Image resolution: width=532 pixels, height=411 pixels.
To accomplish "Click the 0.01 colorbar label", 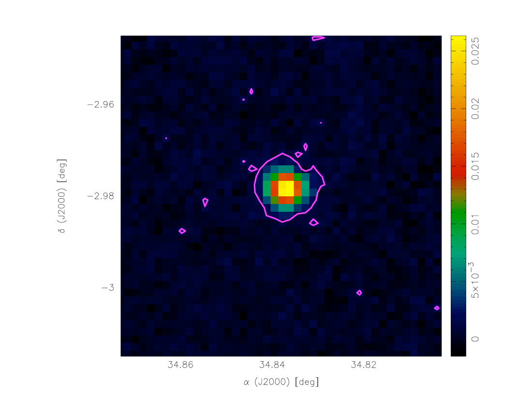I will 475,224.
